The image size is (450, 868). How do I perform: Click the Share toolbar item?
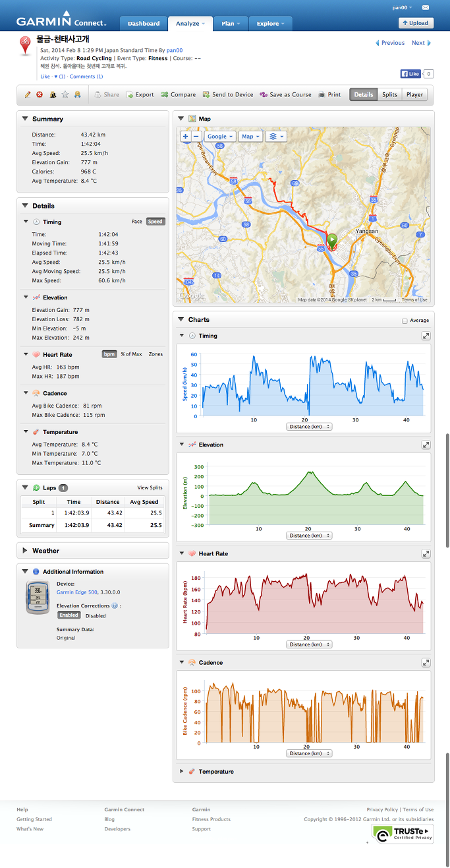coord(107,95)
